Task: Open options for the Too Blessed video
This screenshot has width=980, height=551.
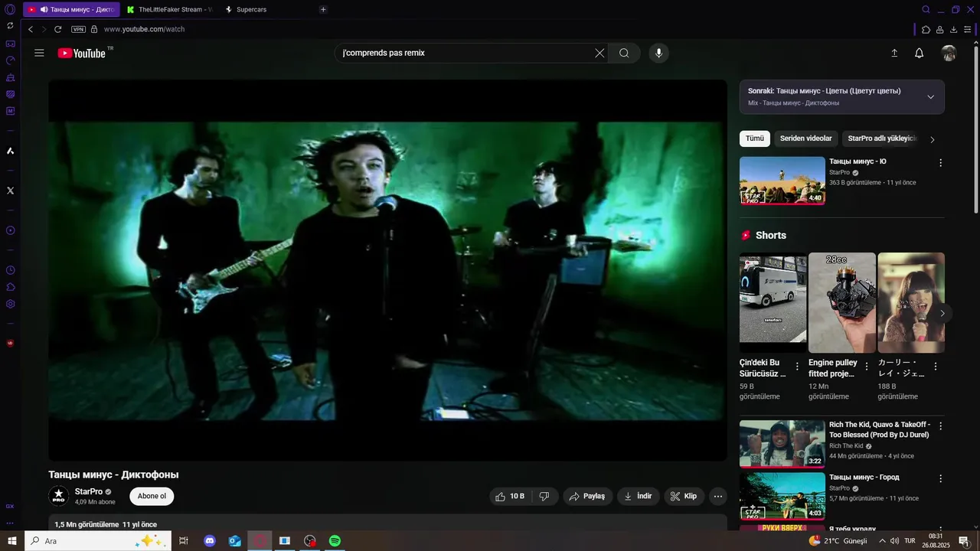Action: [x=940, y=425]
